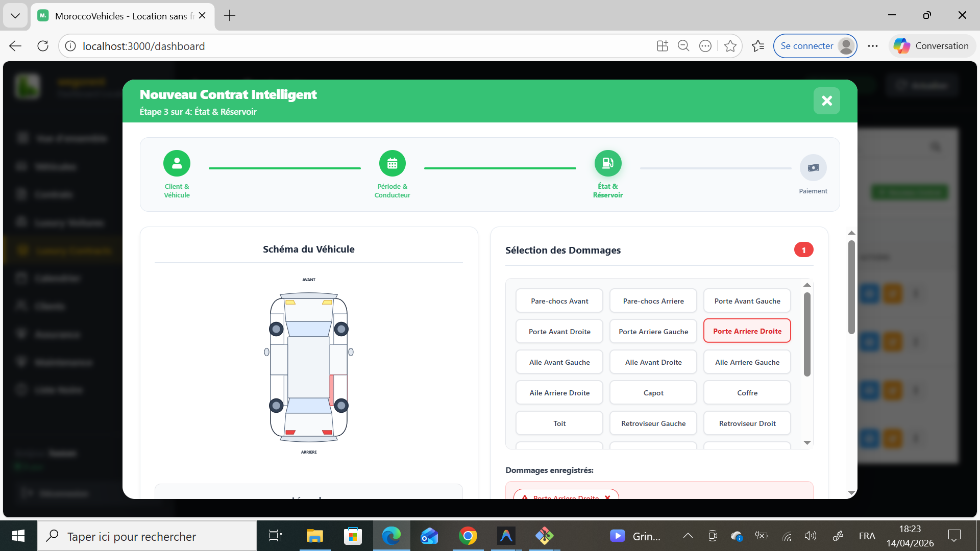
Task: Click the Paiement step money icon
Action: point(813,168)
